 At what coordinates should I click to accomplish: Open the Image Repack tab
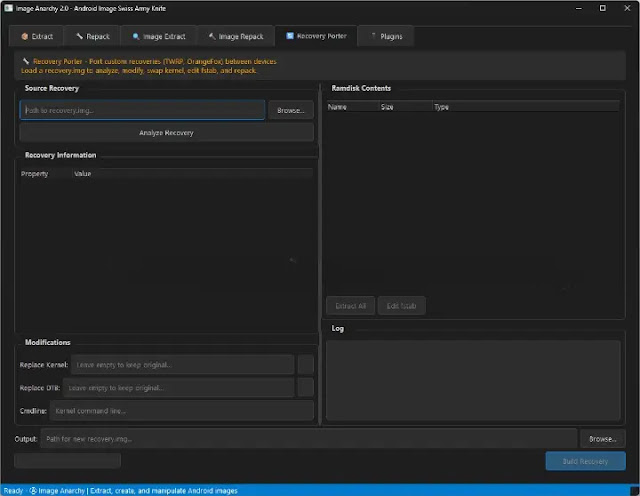coord(236,36)
